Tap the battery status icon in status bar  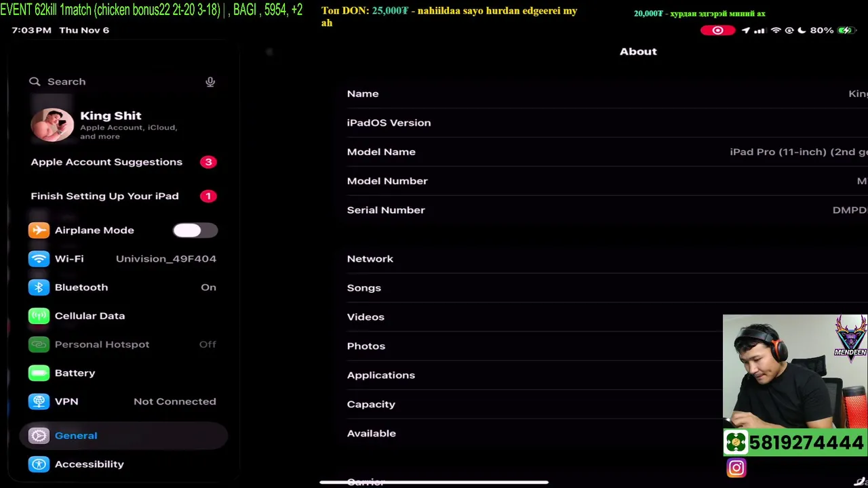845,30
